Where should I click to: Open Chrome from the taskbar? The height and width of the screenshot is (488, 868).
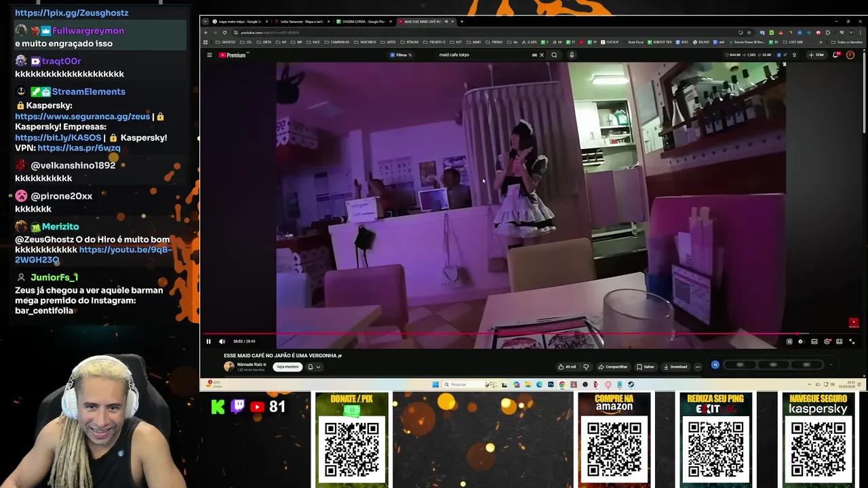(562, 384)
